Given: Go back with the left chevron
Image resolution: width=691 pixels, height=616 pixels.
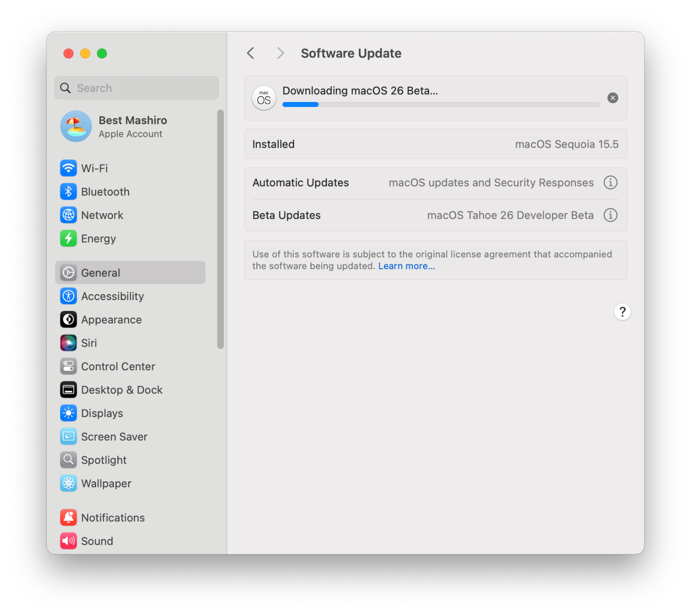Looking at the screenshot, I should 251,53.
